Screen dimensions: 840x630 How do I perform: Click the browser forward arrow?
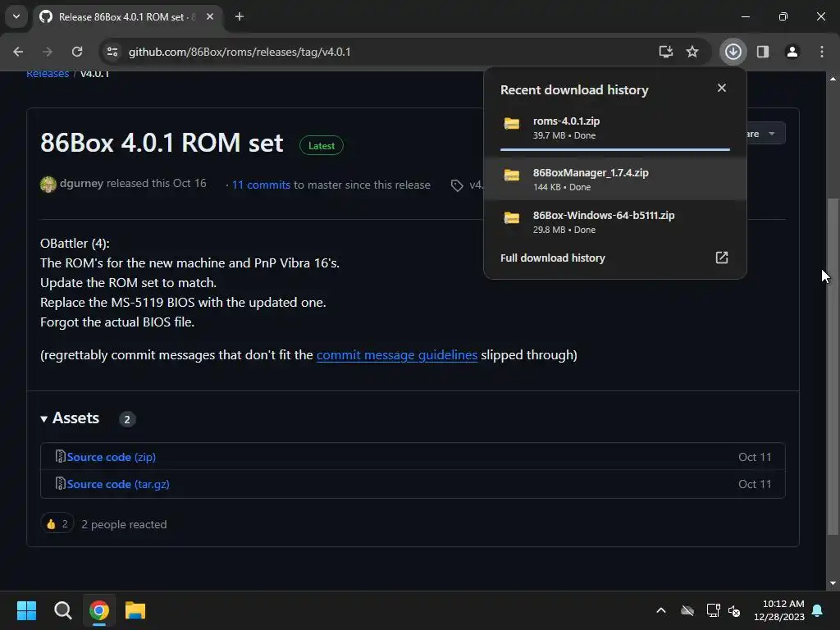[x=47, y=52]
